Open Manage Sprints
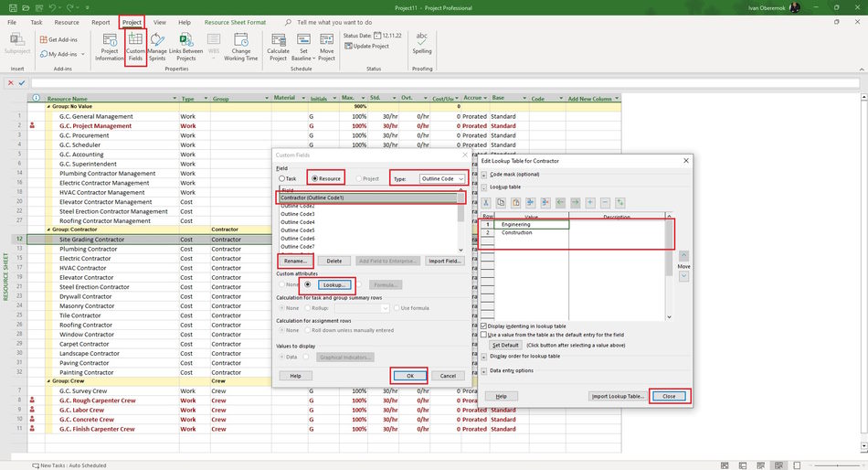This screenshot has width=868, height=470. 157,48
